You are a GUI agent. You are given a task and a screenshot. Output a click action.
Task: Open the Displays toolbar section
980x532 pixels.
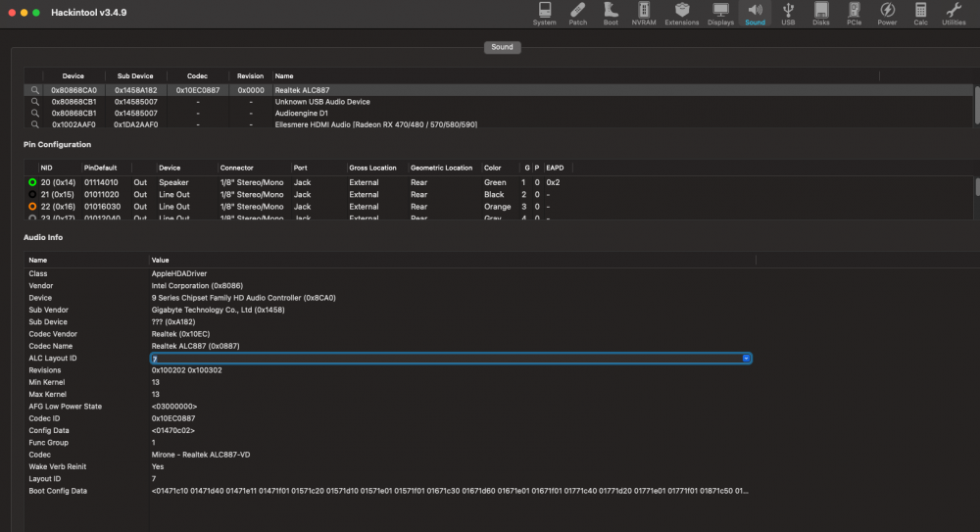click(x=720, y=14)
